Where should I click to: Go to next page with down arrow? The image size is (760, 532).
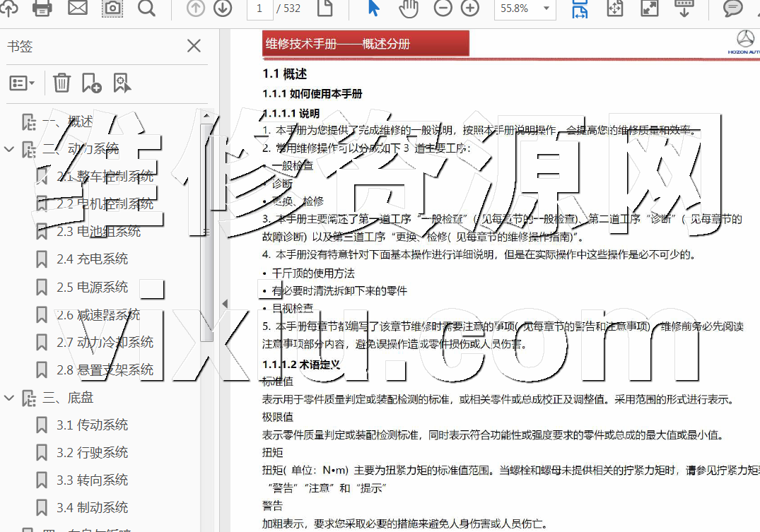click(x=223, y=8)
